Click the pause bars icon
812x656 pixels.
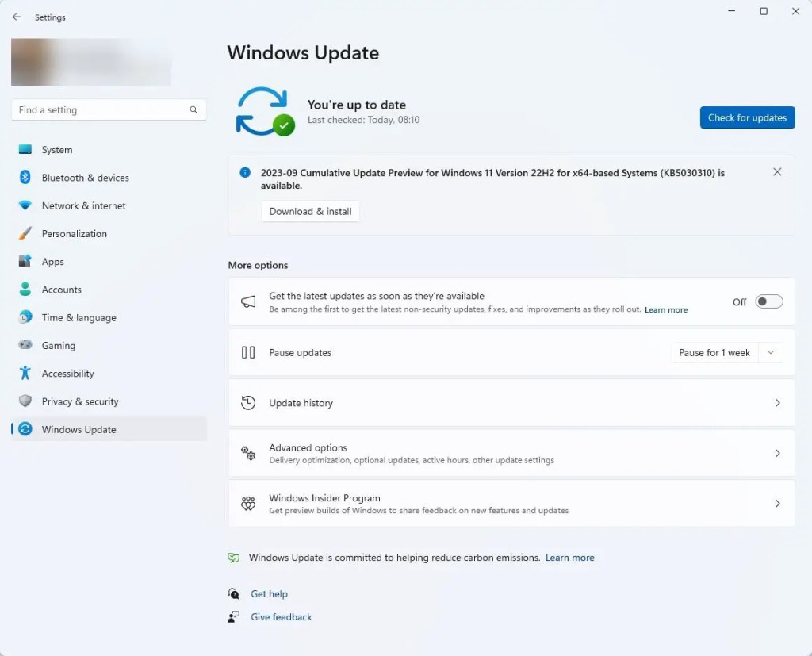tap(248, 352)
